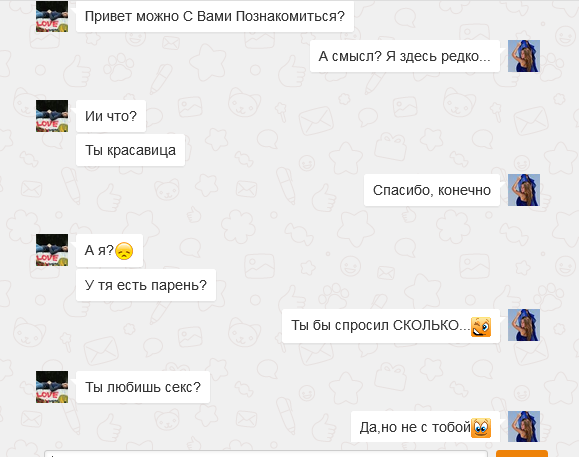Select the 'А смысл? Я здесь редко...' bubble
The height and width of the screenshot is (457, 579).
coord(405,56)
